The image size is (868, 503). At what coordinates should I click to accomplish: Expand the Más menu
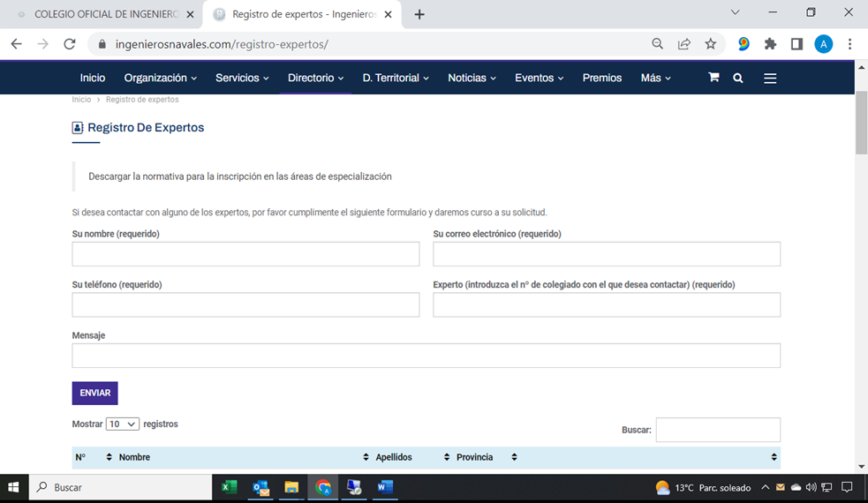(x=656, y=78)
